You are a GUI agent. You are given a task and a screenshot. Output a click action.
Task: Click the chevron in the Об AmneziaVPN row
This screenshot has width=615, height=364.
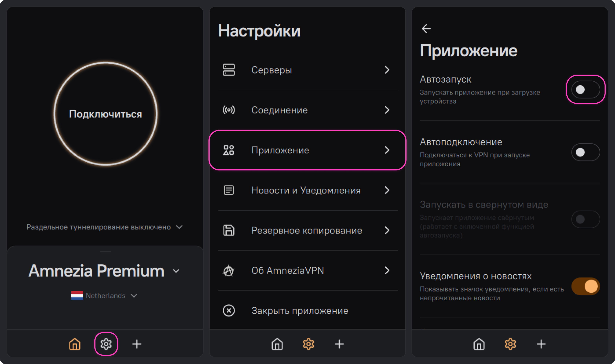click(x=387, y=270)
